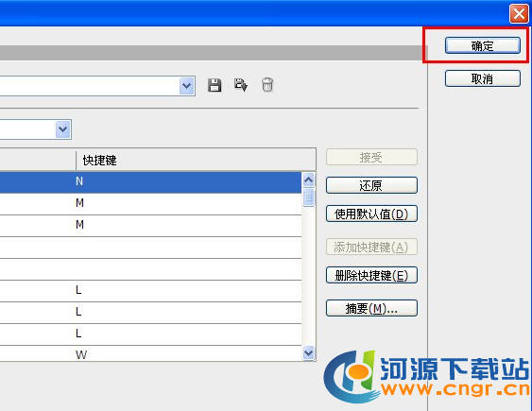Click the 确定 button

(x=483, y=45)
